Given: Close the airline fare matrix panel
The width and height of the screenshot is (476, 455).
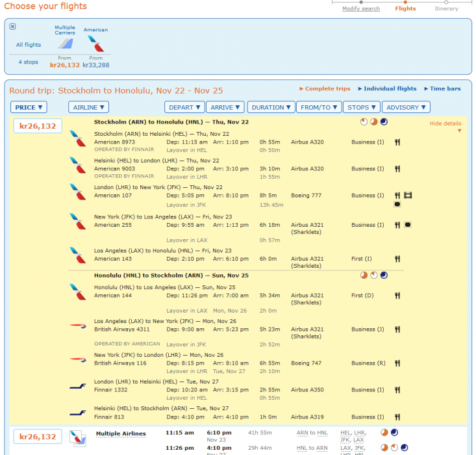Looking at the screenshot, I should [13, 27].
